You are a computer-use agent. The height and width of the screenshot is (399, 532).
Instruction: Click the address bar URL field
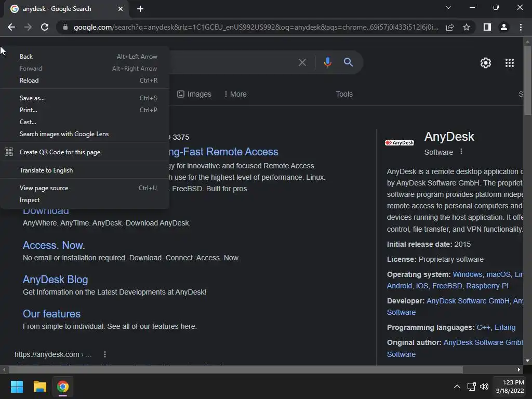click(256, 27)
